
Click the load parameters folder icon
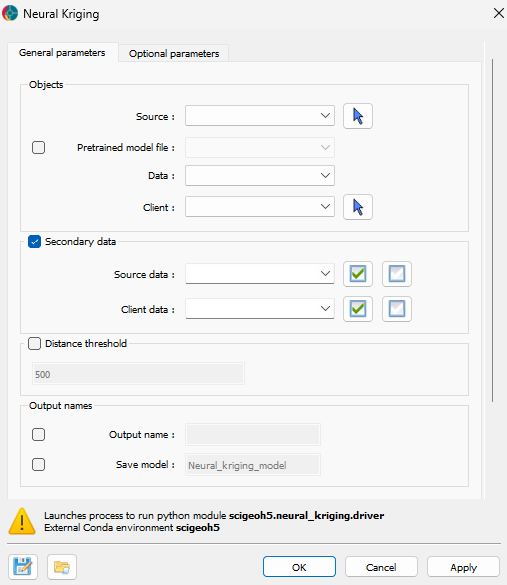point(62,567)
